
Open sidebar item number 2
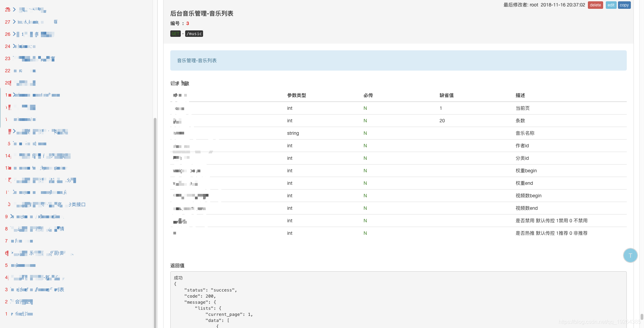pyautogui.click(x=19, y=302)
